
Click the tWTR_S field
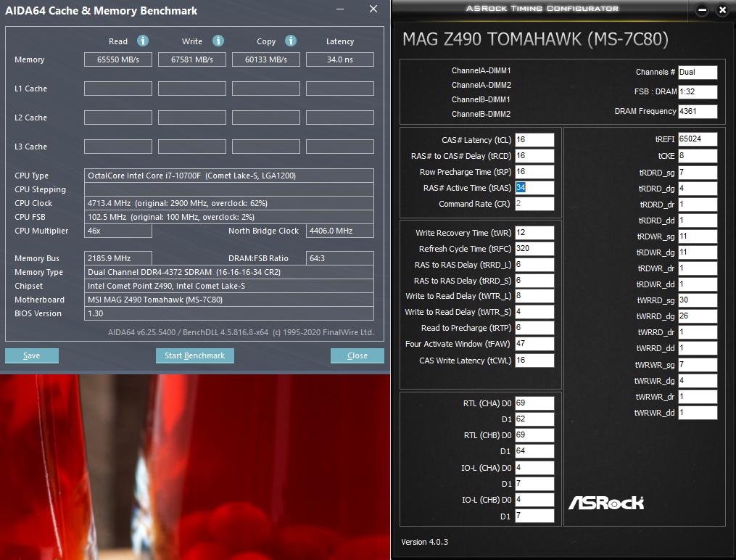(x=534, y=312)
